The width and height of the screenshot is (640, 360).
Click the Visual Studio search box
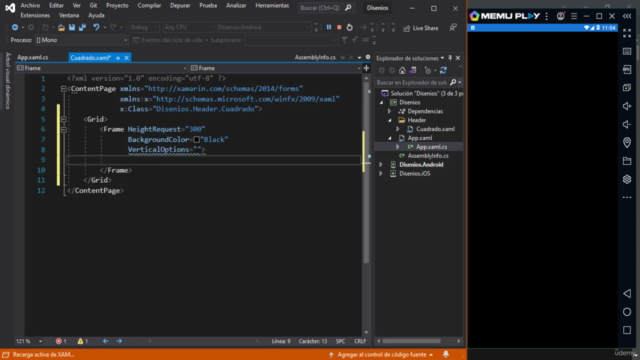[x=325, y=8]
